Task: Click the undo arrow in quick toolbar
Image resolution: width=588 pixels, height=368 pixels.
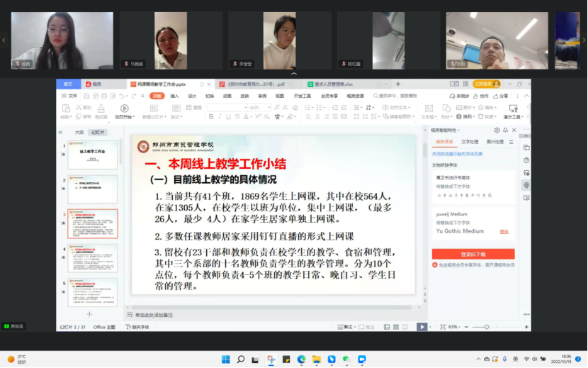Action: pos(121,96)
